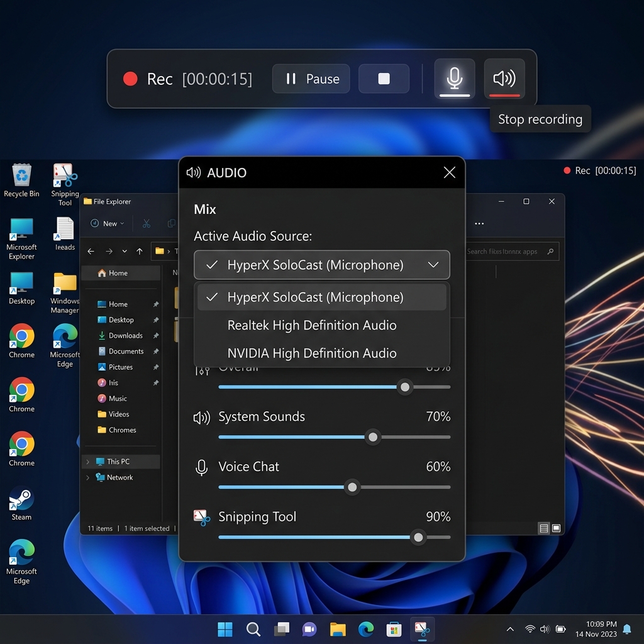Open Music in File Explorer sidebar

pyautogui.click(x=118, y=398)
